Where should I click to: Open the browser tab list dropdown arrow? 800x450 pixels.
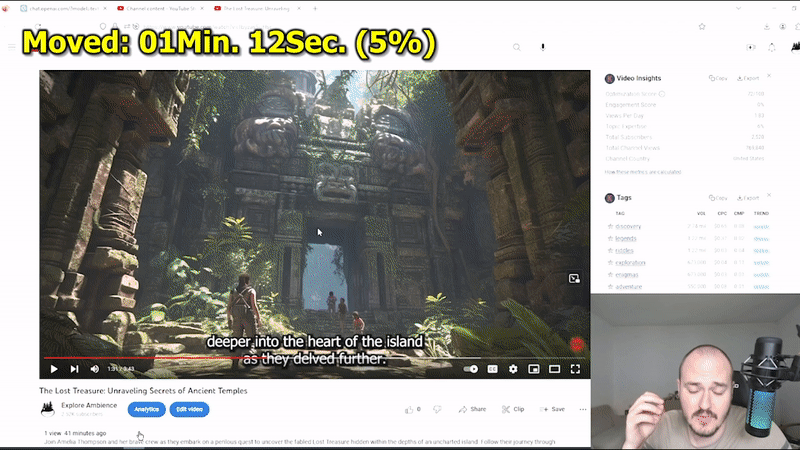point(738,9)
